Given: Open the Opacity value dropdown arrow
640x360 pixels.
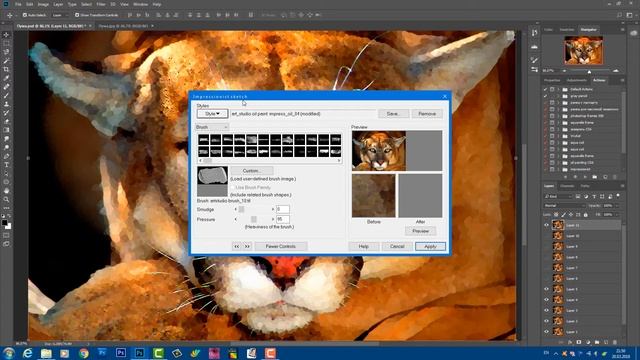Looking at the screenshot, I should pos(618,205).
